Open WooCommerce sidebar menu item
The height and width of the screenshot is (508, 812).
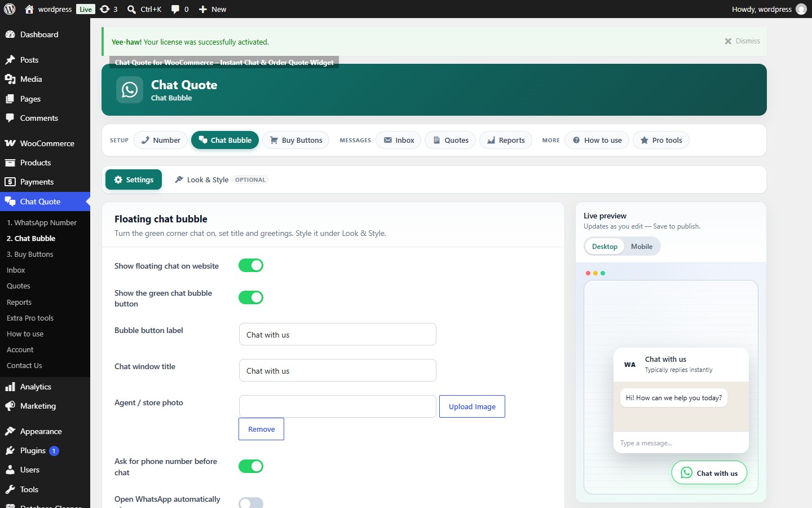pyautogui.click(x=45, y=143)
